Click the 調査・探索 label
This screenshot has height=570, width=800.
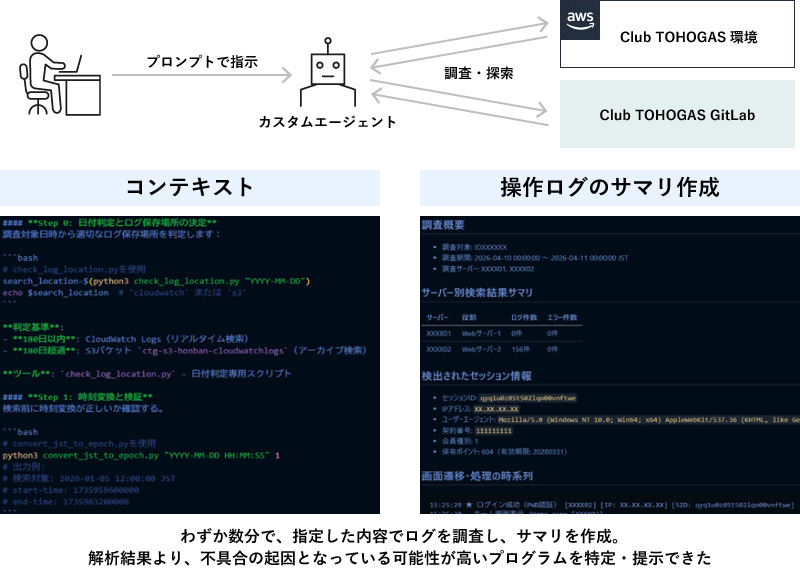click(x=479, y=73)
